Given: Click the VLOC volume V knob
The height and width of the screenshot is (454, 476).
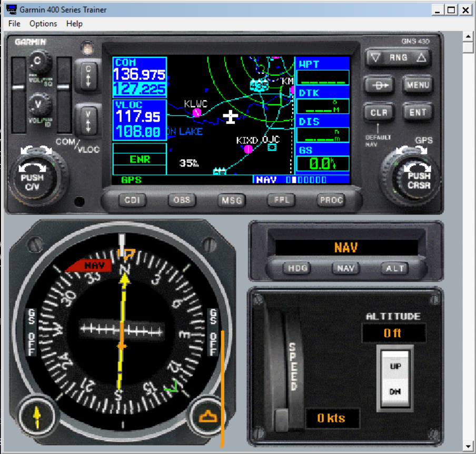Looking at the screenshot, I should click(38, 105).
